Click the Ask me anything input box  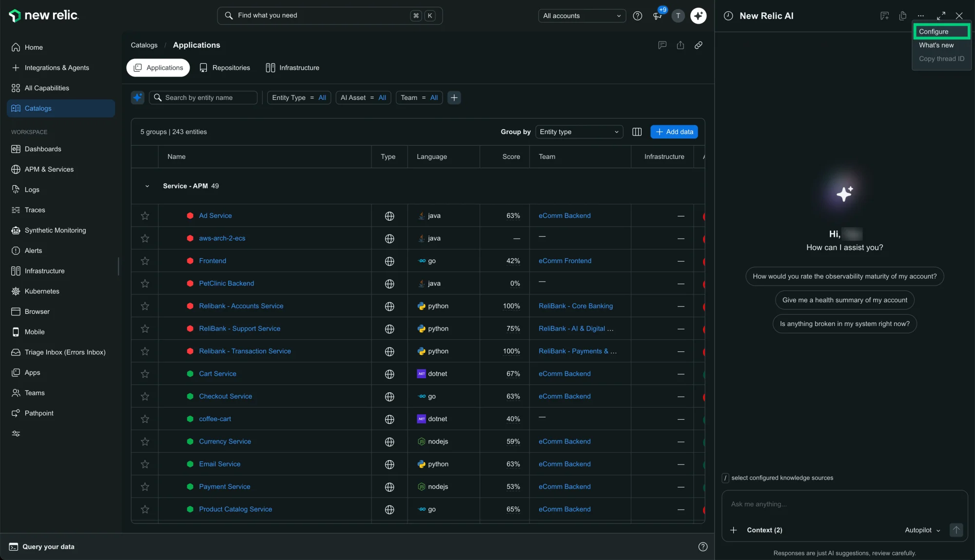click(x=844, y=504)
